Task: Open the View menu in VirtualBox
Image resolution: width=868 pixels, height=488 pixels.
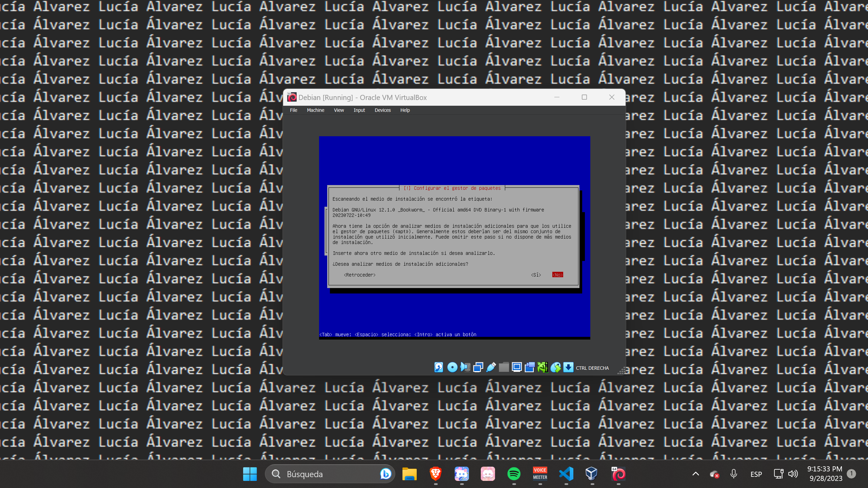Action: [x=339, y=110]
